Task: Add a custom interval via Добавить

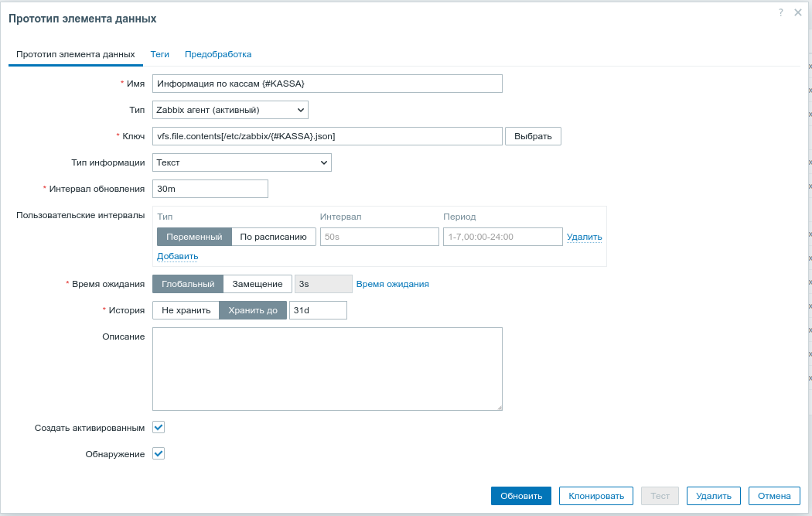Action: coord(178,256)
